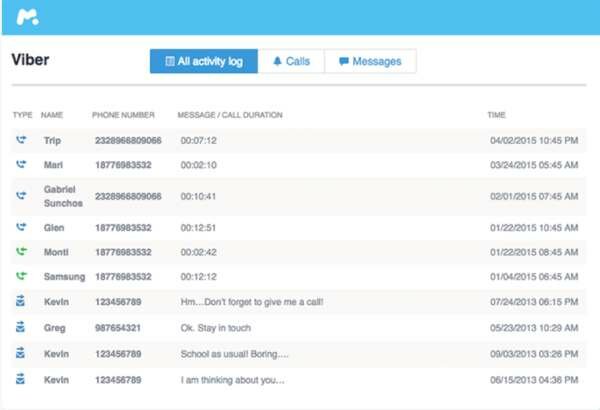Open message 'Hm...Don't forget to give me a call!'
600x410 pixels.
pos(252,302)
